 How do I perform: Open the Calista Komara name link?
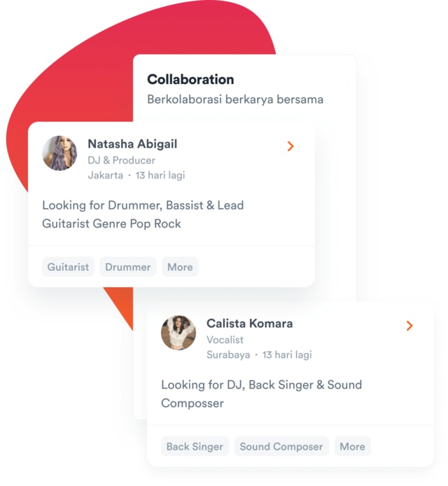click(x=250, y=324)
